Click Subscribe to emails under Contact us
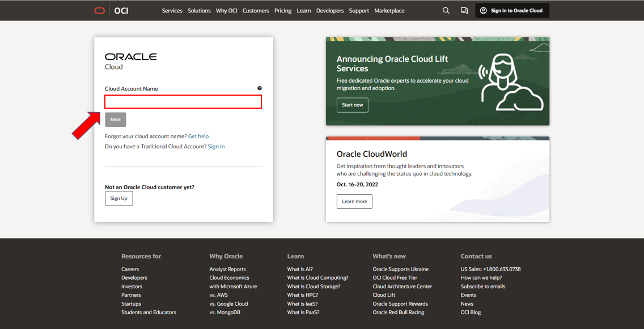The image size is (644, 329). pyautogui.click(x=482, y=286)
